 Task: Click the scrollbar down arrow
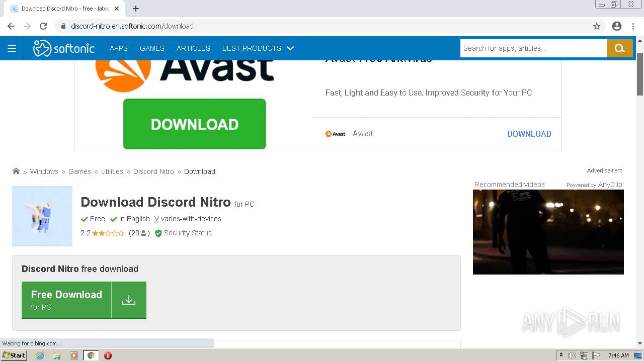click(x=640, y=343)
